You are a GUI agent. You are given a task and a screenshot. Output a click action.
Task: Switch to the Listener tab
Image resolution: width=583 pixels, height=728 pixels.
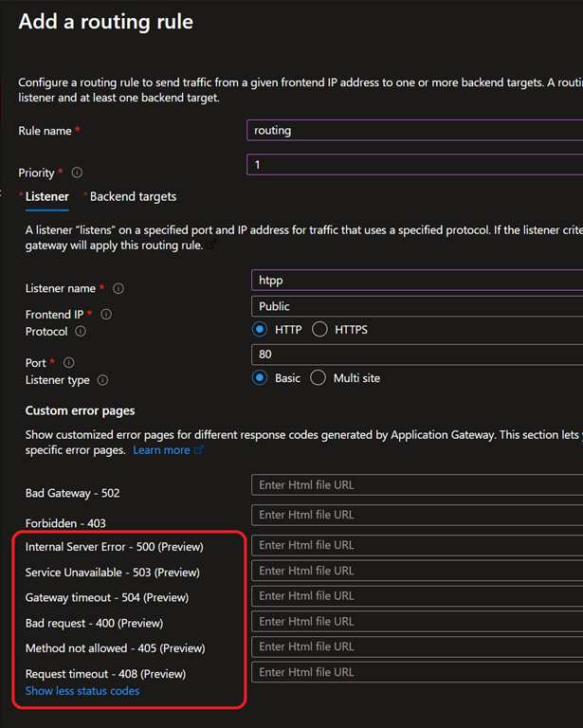click(x=46, y=197)
